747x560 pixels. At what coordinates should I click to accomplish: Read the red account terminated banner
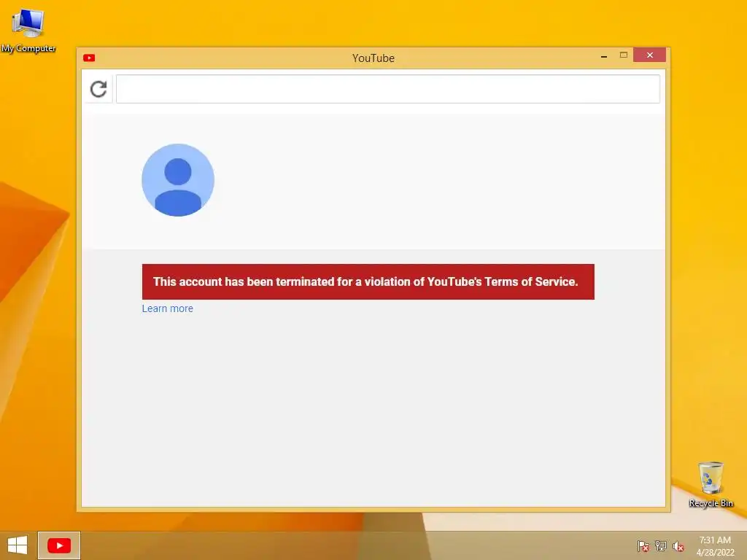point(368,281)
